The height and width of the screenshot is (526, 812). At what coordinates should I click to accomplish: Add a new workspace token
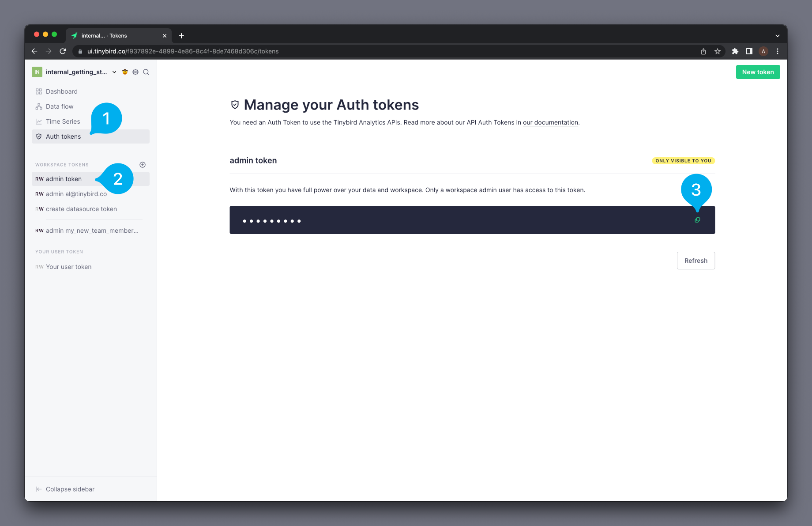(x=143, y=165)
